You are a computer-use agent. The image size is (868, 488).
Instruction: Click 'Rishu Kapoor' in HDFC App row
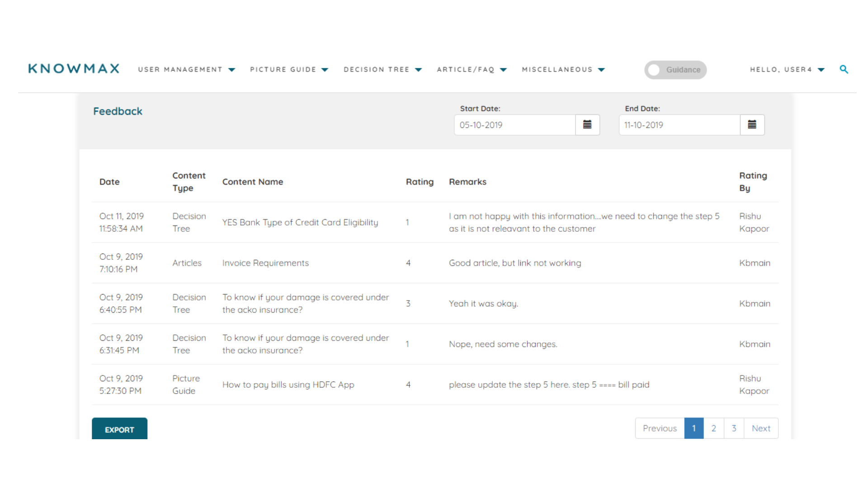tap(754, 385)
